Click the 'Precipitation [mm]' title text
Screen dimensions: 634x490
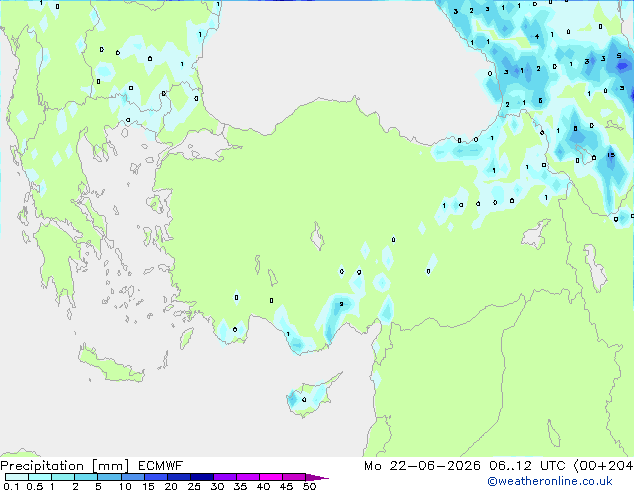64,466
